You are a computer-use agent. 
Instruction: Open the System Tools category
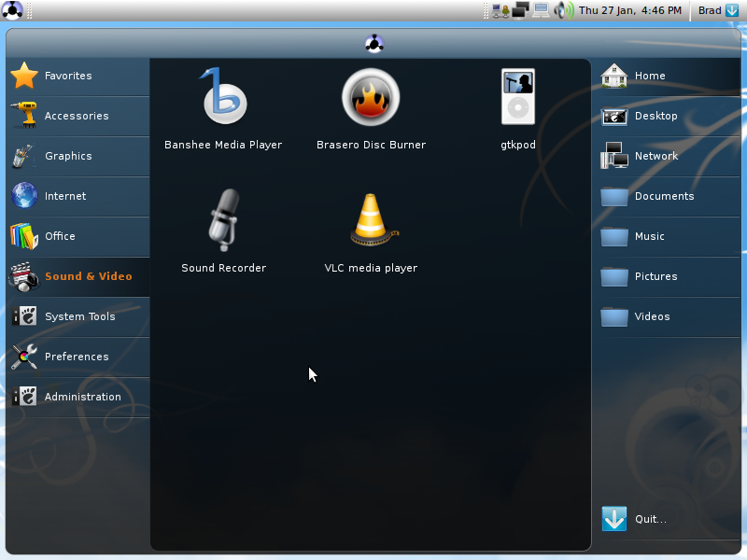coord(78,316)
